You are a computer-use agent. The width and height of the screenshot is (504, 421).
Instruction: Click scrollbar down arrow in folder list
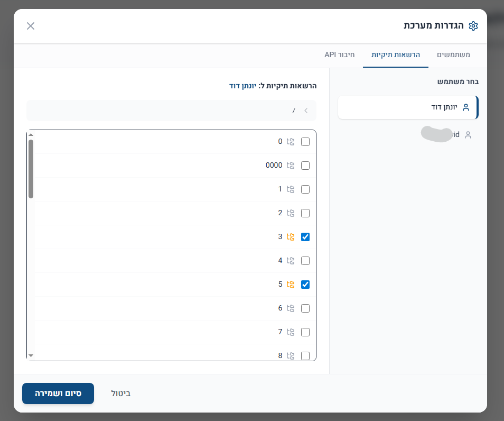coord(31,356)
